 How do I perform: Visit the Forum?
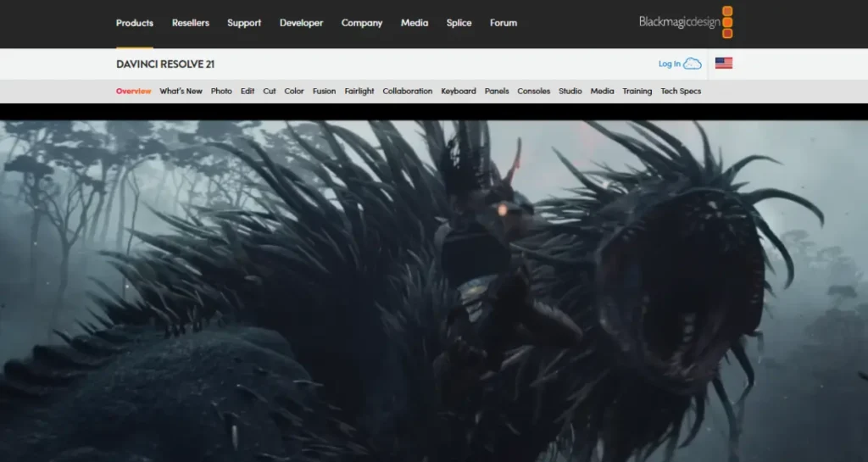click(504, 23)
